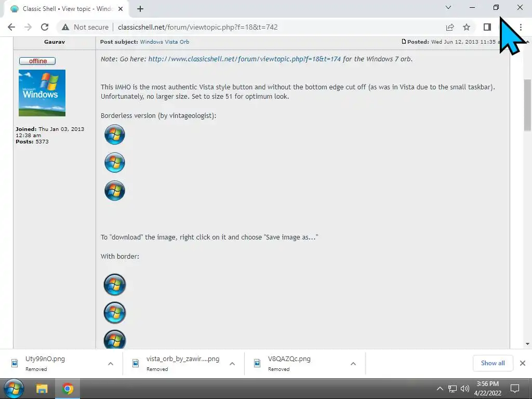Select the Classic Shell View topic tab
The width and height of the screenshot is (532, 399).
[66, 9]
